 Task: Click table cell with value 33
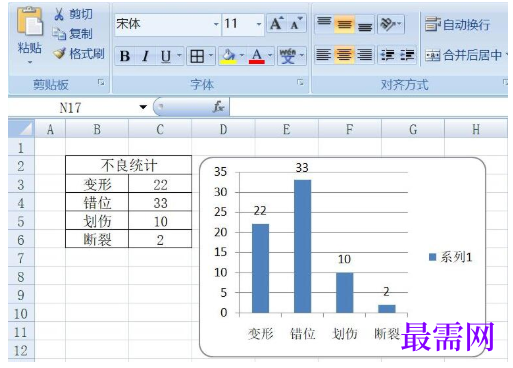[160, 202]
